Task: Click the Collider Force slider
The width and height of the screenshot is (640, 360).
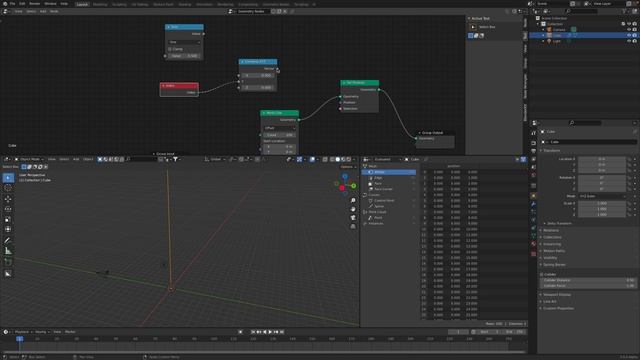Action: [x=588, y=286]
